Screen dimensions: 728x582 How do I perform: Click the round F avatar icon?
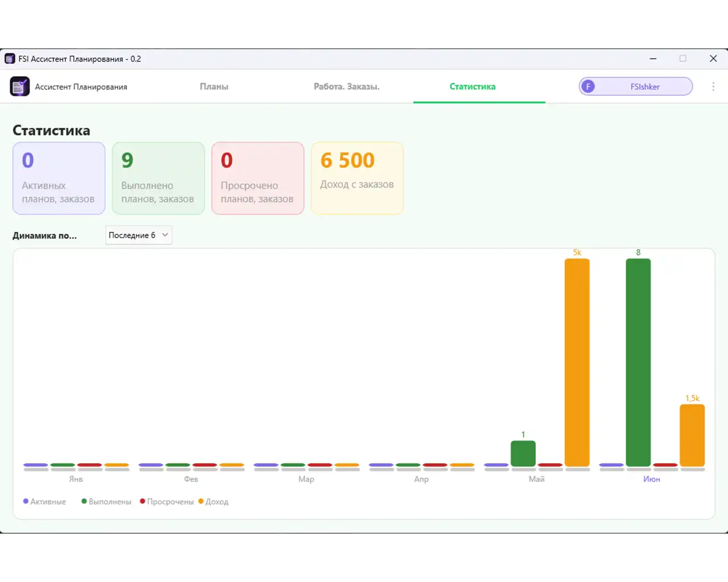(588, 86)
